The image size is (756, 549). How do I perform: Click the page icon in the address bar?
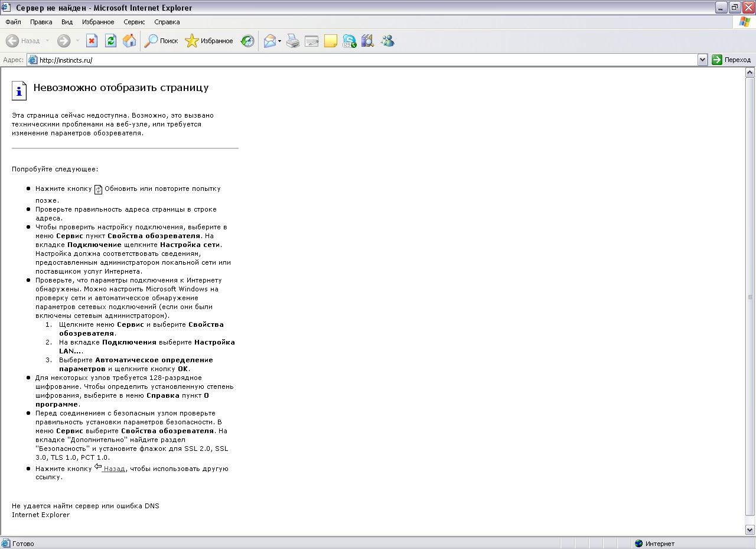[x=33, y=60]
